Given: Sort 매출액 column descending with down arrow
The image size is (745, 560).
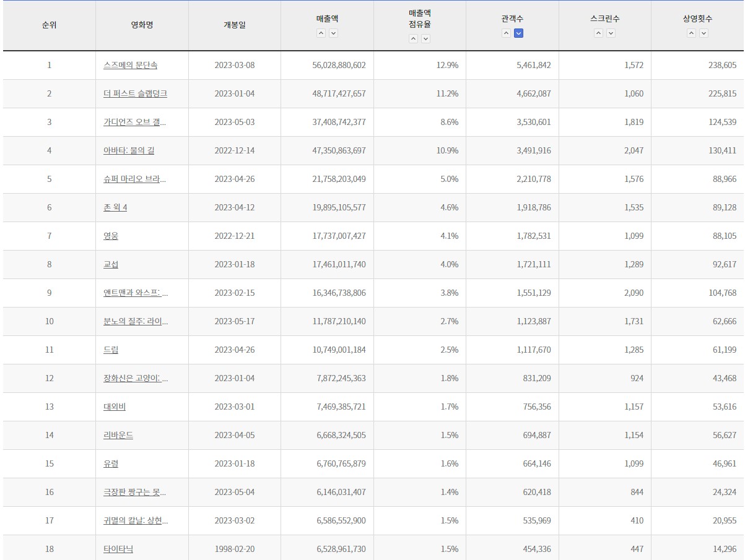Looking at the screenshot, I should [x=333, y=33].
